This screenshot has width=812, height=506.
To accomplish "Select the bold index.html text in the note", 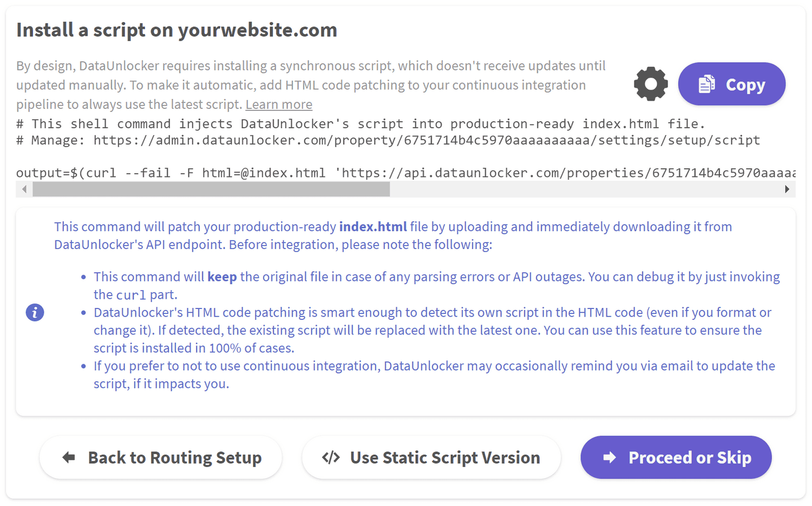I will [x=373, y=226].
